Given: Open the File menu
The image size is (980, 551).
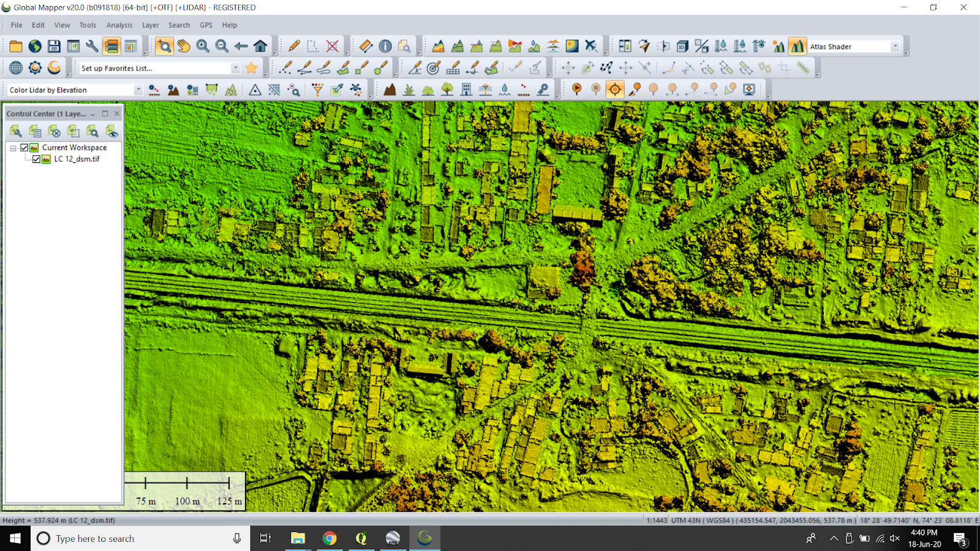Looking at the screenshot, I should pos(17,25).
